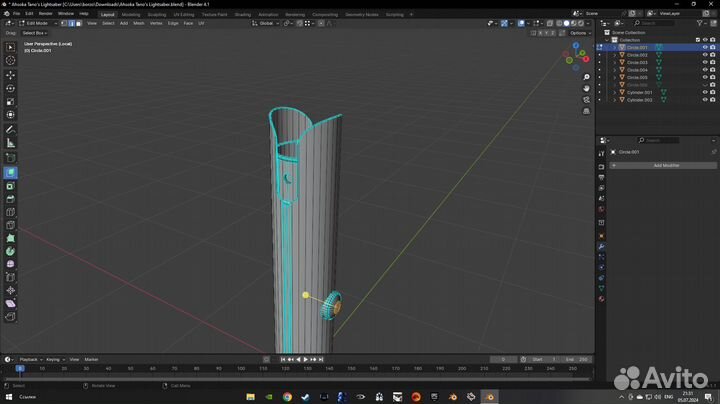Select the Edge Slide tool
Image resolution: width=720 pixels, height=404 pixels.
coord(10,277)
